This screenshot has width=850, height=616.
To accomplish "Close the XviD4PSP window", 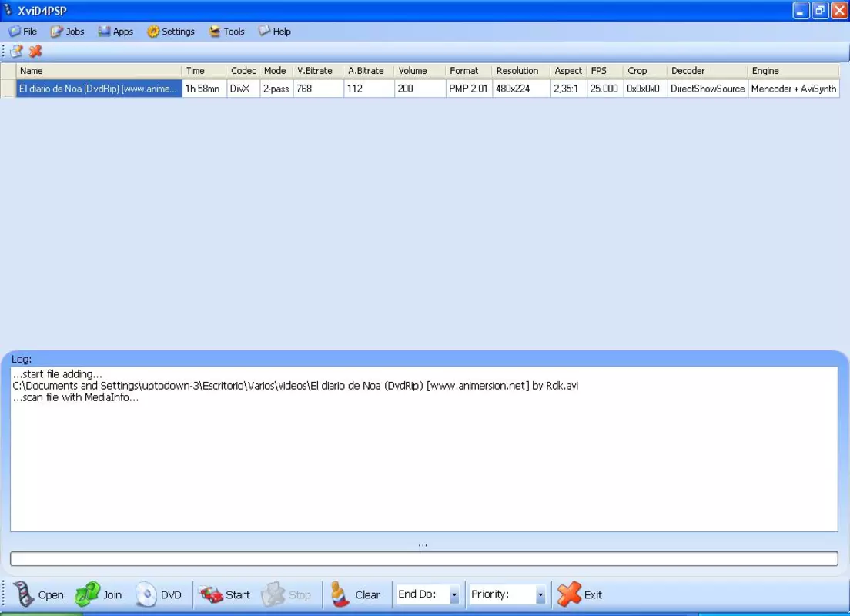I will [839, 10].
